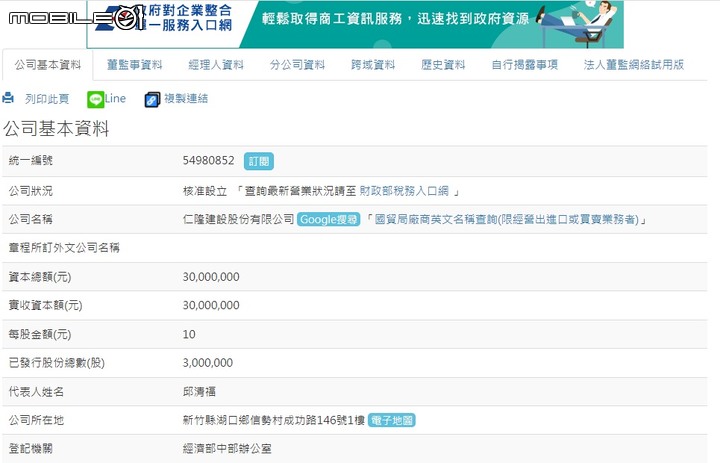Screen dimensions: 720x463
Task: Open the 國貿局廠商英文名稱查詢 link
Action: tap(506, 219)
